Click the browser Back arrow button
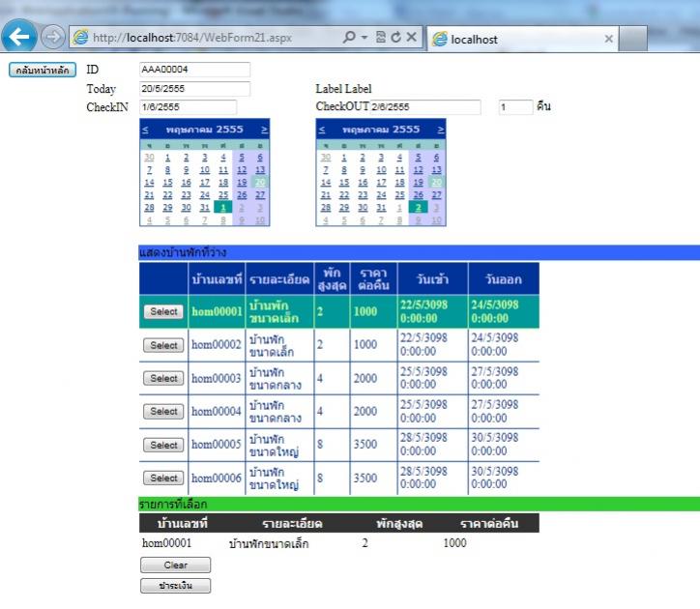Screen dimensions: 700x609 point(18,36)
